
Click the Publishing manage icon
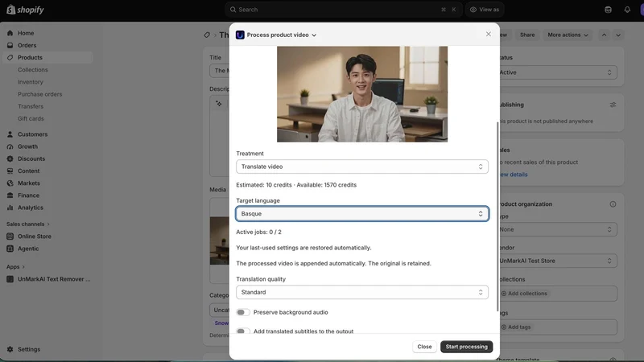click(x=613, y=105)
